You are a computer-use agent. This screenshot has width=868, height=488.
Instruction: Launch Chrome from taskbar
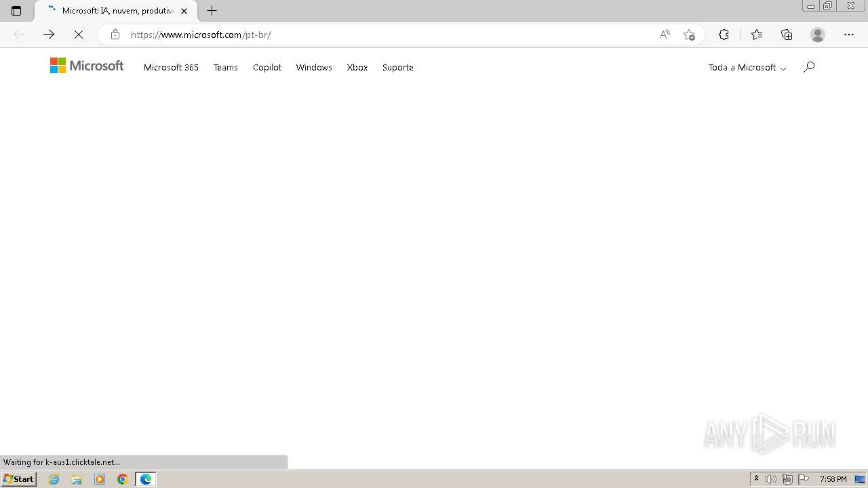[x=123, y=479]
